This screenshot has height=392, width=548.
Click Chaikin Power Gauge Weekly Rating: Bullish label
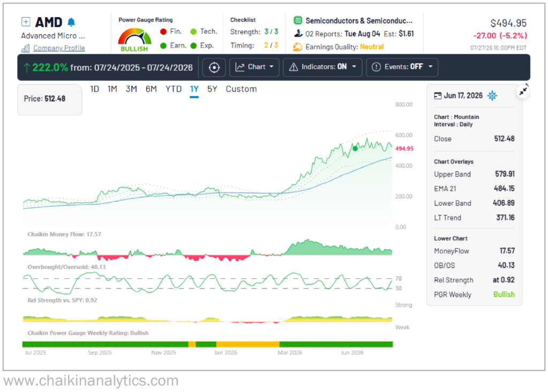tap(88, 333)
